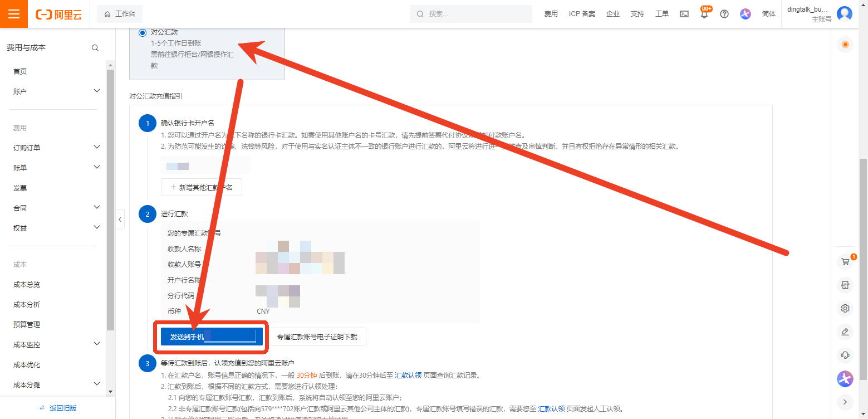Click the CNY currency value

pos(263,311)
